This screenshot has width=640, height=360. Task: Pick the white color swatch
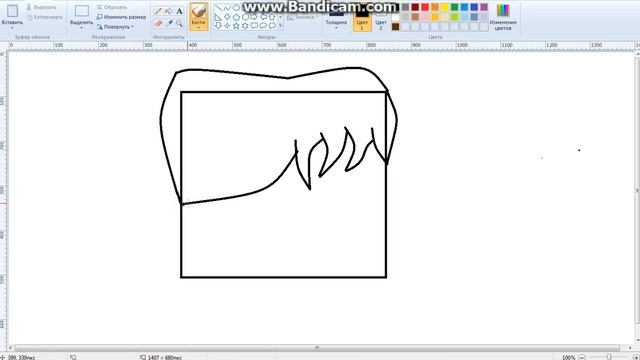pos(396,17)
